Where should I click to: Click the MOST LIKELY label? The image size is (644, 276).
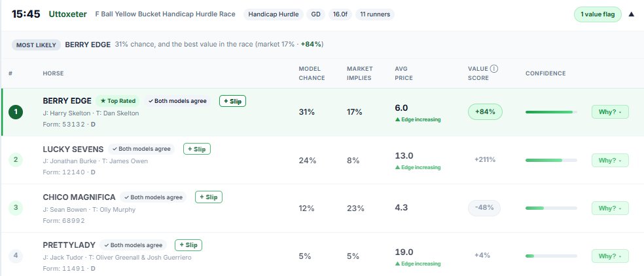(x=36, y=45)
